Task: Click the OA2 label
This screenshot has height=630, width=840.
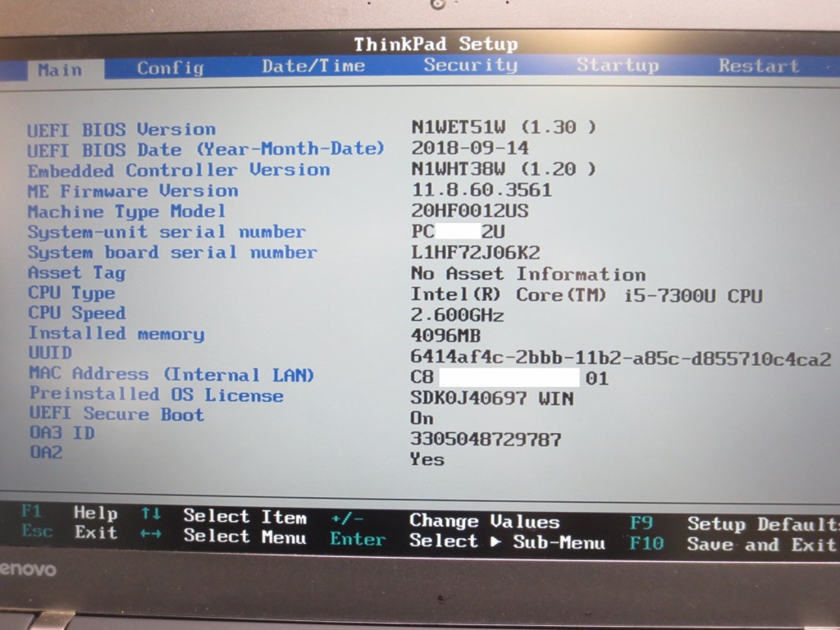Action: coord(46,452)
